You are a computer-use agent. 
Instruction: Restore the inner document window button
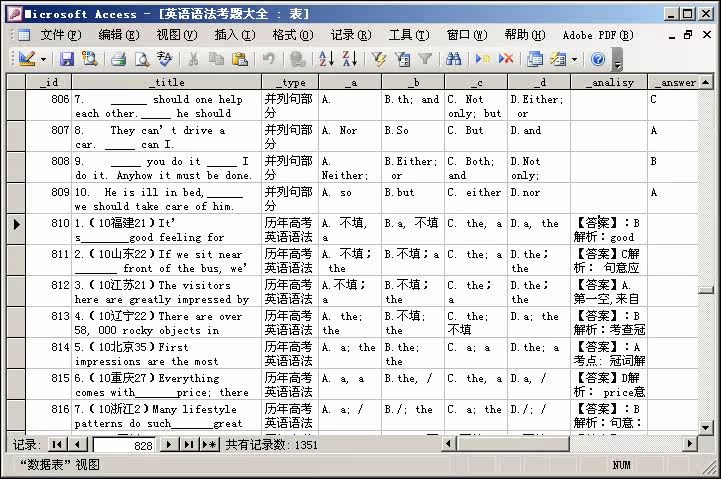[688, 35]
